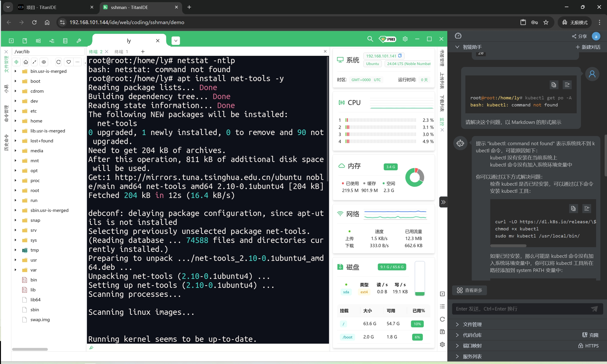Expand the srv folder in file tree

click(16, 230)
